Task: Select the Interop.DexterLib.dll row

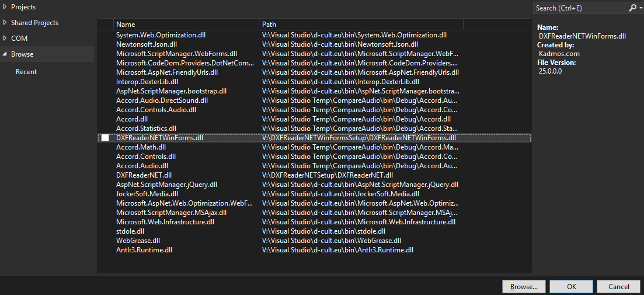Action: [x=314, y=82]
